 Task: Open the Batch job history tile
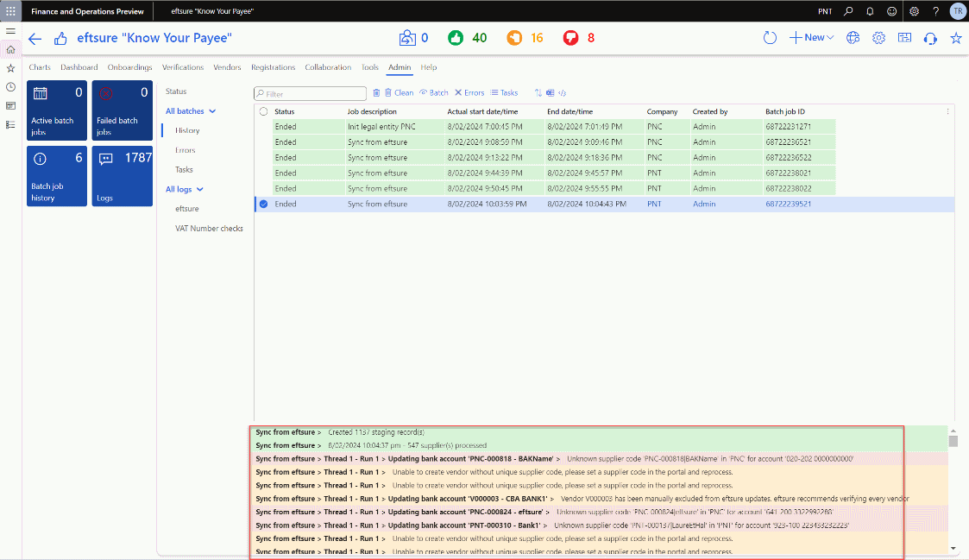57,176
